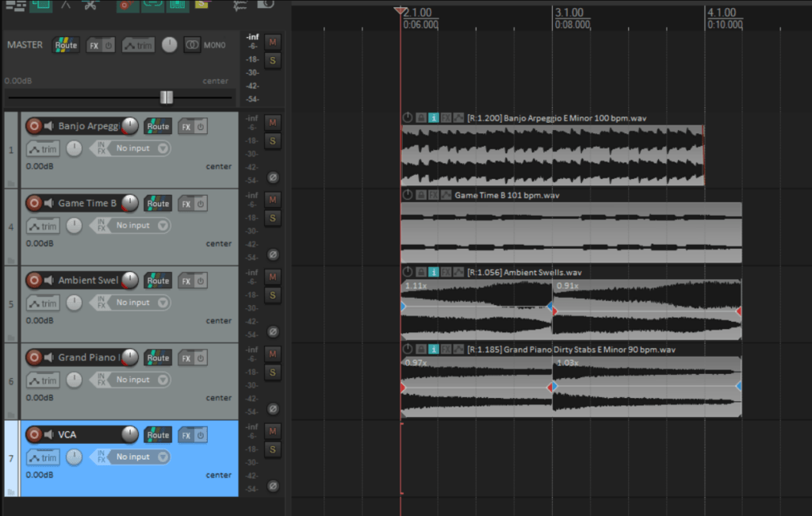Solo the VCA track
812x516 pixels.
tap(273, 449)
